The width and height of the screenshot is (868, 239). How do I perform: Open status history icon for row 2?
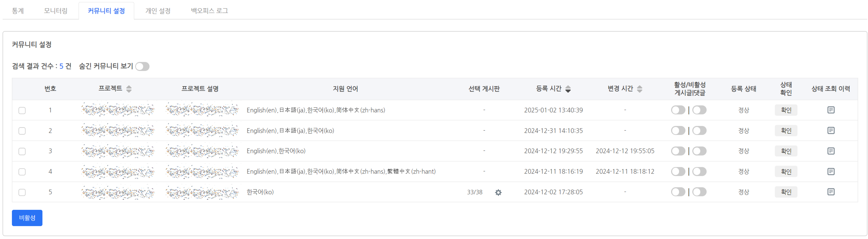(831, 131)
